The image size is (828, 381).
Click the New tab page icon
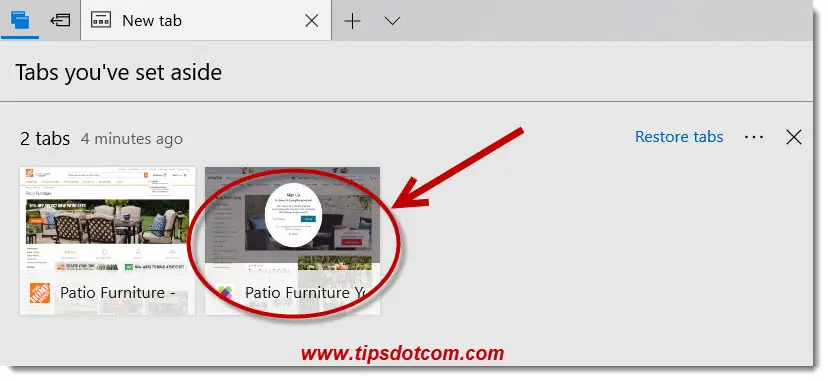coord(101,21)
